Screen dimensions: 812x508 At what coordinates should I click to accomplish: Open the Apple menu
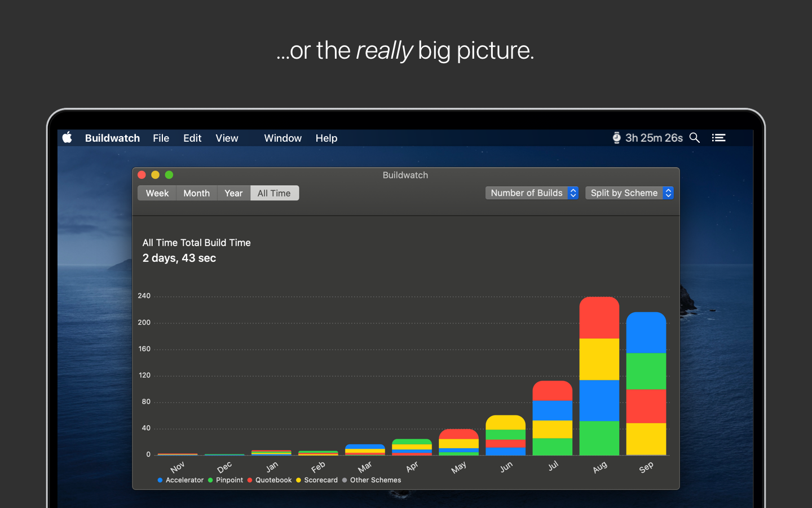point(67,137)
